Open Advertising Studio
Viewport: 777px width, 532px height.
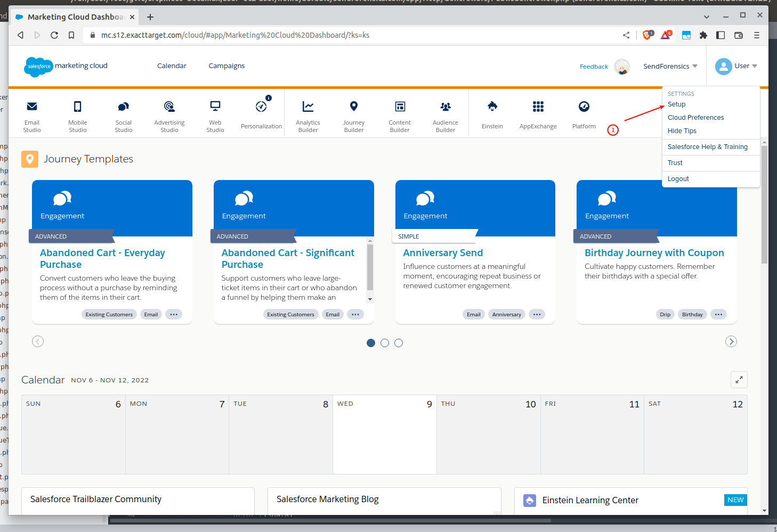[169, 116]
